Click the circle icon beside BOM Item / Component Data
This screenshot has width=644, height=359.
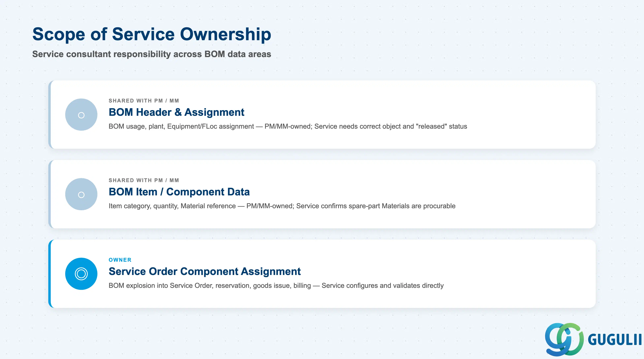point(81,194)
